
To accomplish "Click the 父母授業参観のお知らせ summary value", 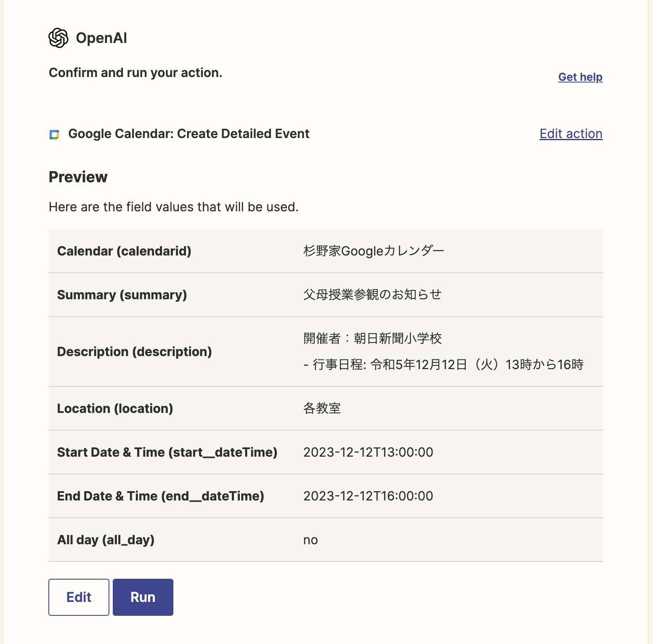I will click(373, 295).
